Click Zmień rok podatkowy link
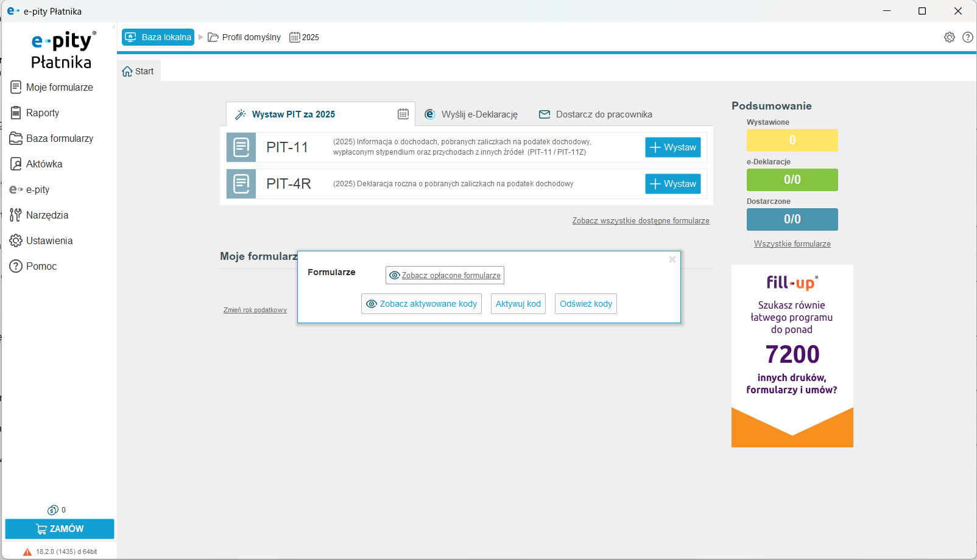Screen dimensions: 977x560 (255, 310)
